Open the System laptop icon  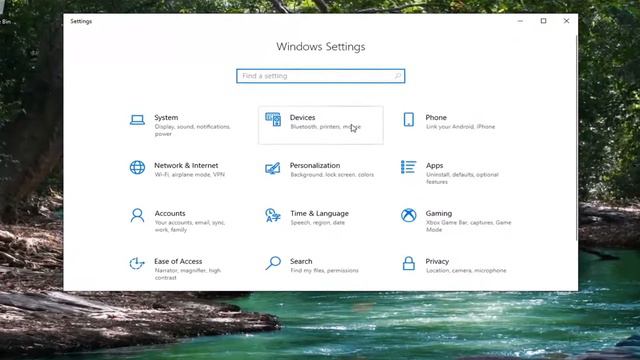click(137, 120)
